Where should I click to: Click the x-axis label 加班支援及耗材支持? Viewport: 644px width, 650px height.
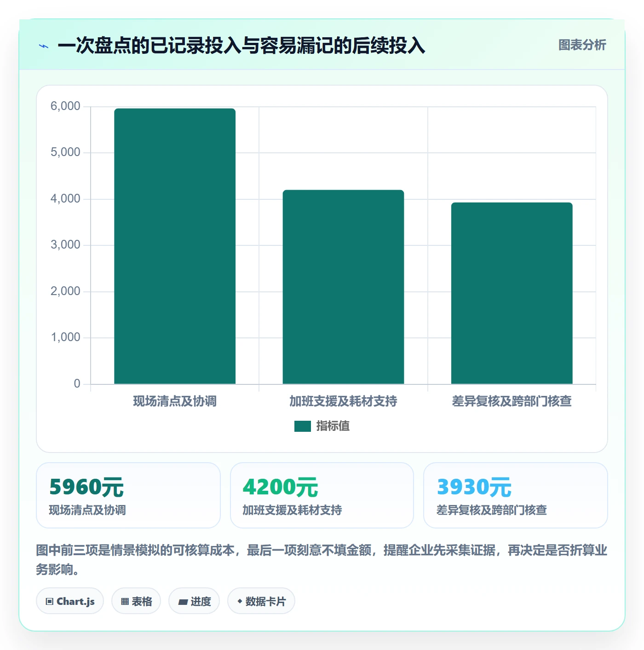pos(343,401)
